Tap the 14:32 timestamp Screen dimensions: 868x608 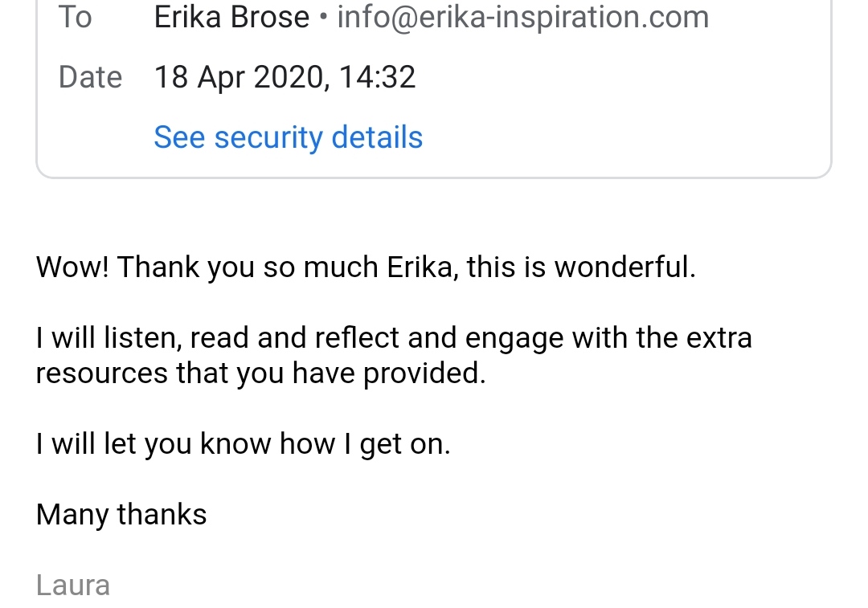pyautogui.click(x=377, y=77)
